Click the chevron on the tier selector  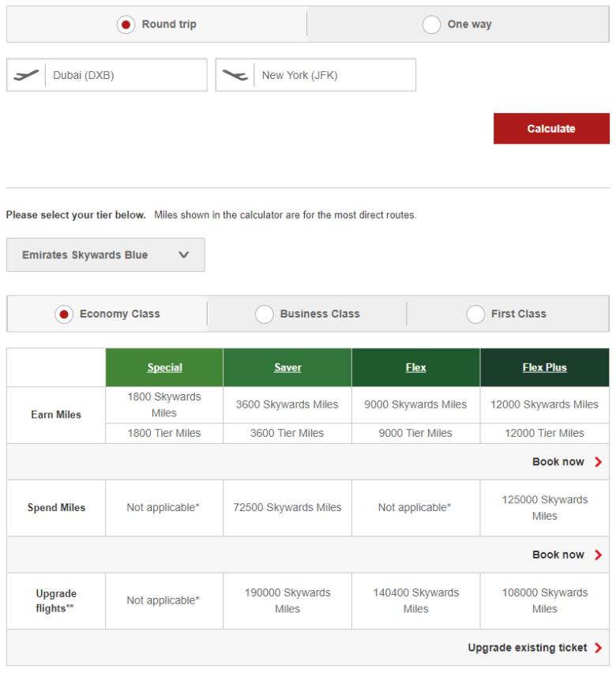click(x=184, y=254)
